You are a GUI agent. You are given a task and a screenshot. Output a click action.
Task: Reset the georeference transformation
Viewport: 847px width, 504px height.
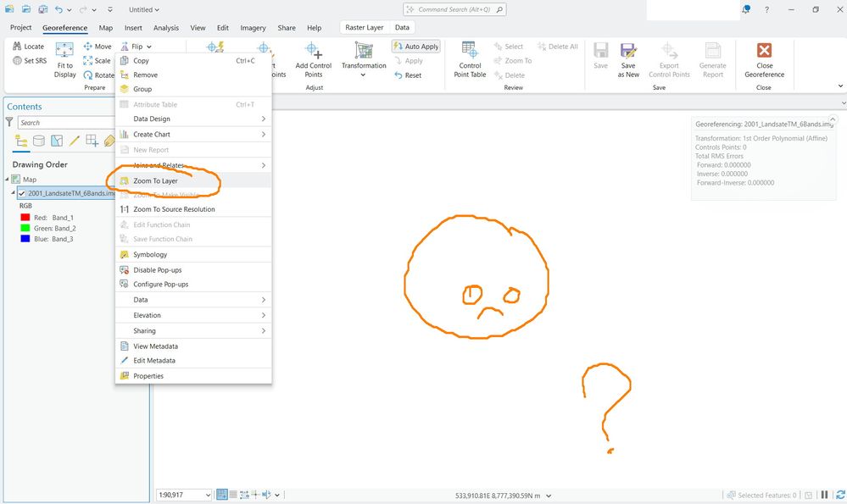pos(408,75)
